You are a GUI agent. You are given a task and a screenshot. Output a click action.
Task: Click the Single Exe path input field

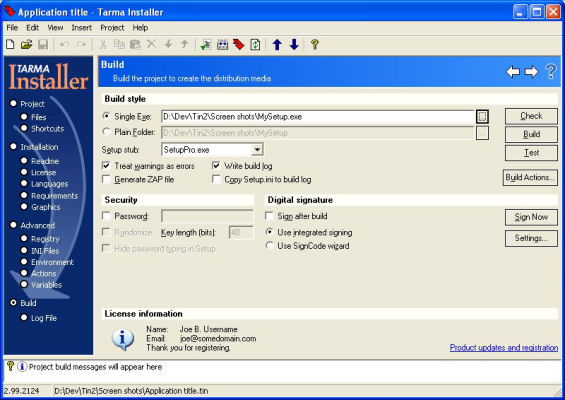pyautogui.click(x=317, y=116)
